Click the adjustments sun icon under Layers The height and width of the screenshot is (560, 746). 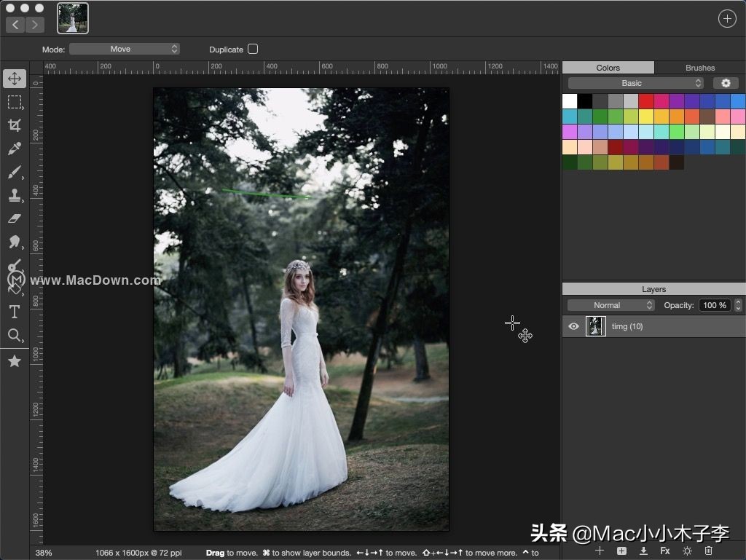click(686, 551)
